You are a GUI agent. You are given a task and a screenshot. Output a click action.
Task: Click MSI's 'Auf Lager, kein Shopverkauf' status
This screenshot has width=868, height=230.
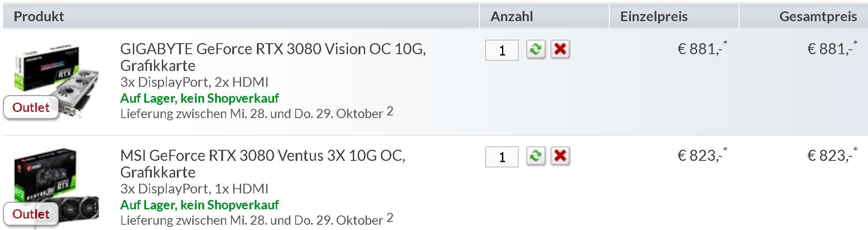[x=199, y=205]
